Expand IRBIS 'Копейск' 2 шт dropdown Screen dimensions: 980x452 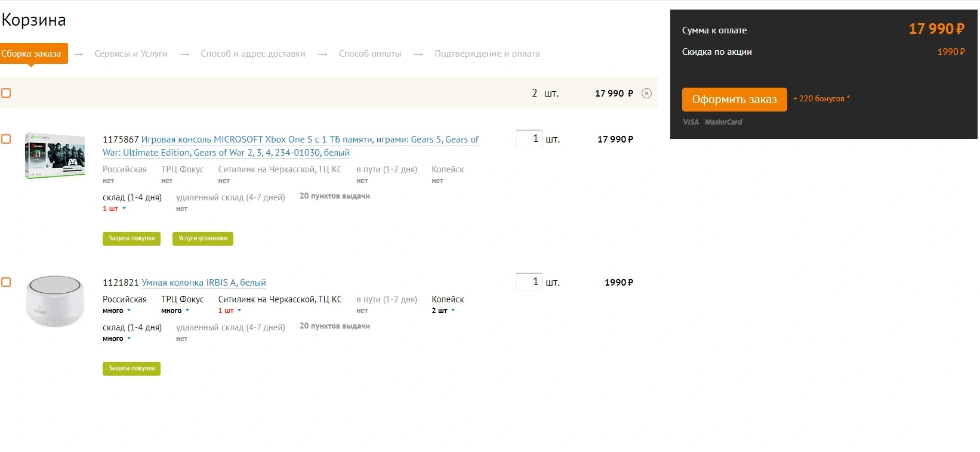coord(443,311)
